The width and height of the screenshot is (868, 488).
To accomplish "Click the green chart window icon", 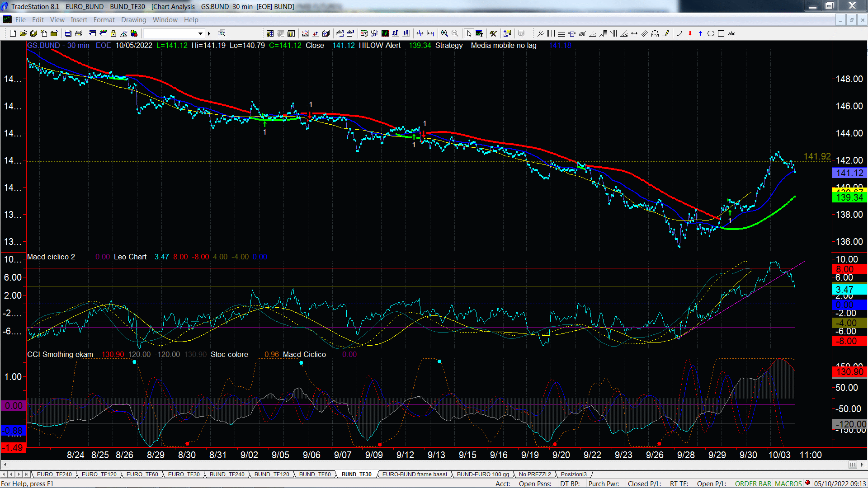I will click(385, 33).
